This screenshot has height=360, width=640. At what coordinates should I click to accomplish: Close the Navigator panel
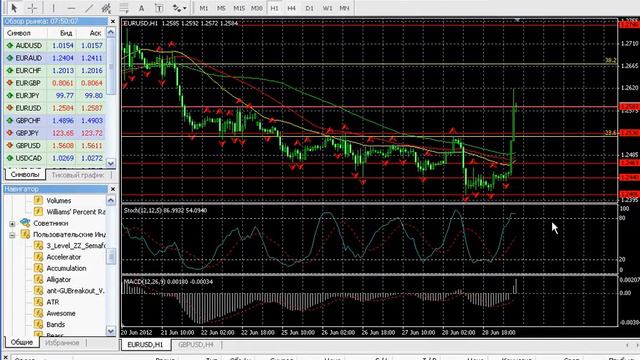tap(113, 189)
